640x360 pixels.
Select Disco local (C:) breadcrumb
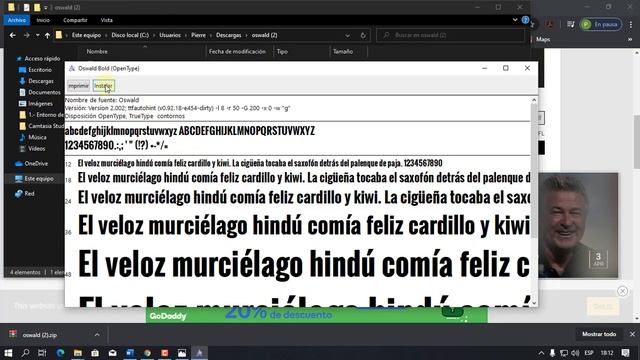(x=130, y=35)
